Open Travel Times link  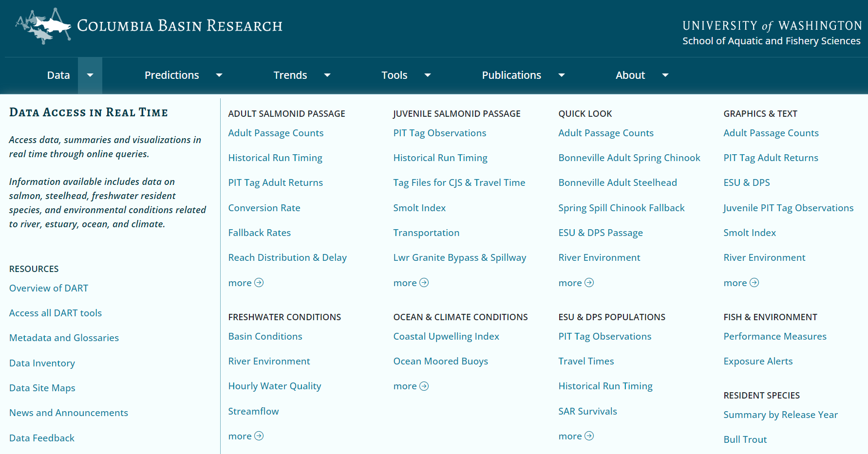point(586,361)
